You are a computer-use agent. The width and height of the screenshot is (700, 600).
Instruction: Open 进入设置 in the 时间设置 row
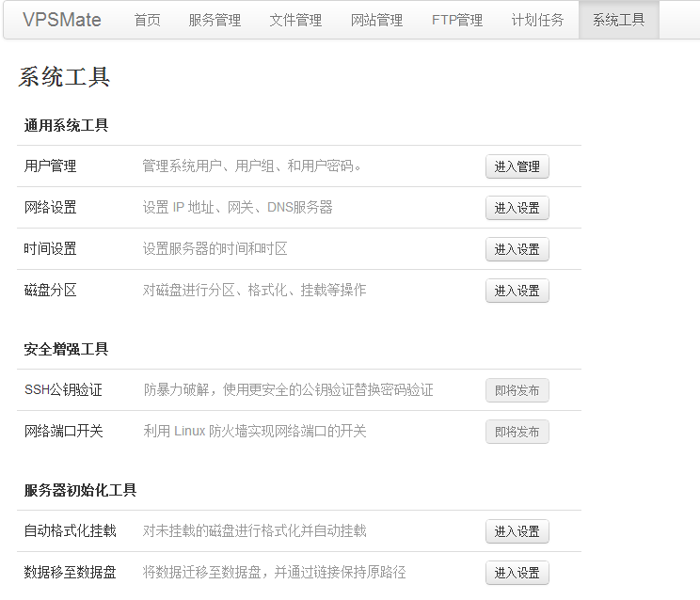pos(517,249)
